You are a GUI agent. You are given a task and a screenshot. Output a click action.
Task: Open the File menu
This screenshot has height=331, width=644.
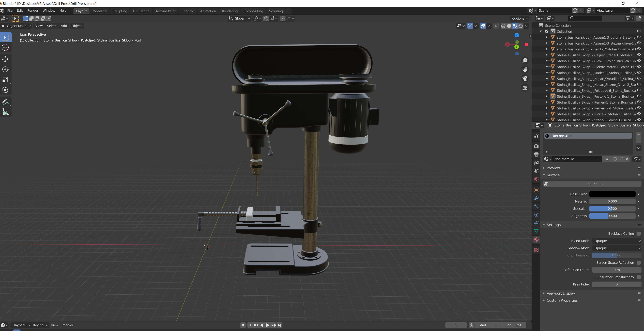coord(10,10)
